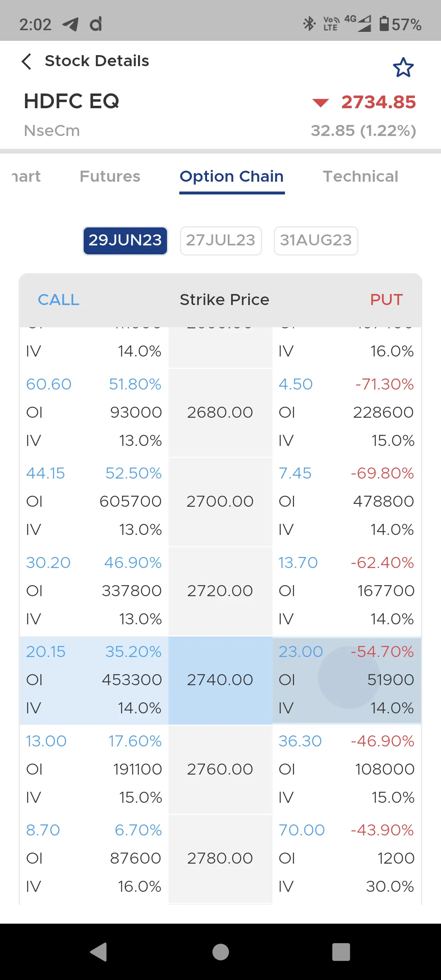Tap Android recent apps square button

(x=341, y=952)
